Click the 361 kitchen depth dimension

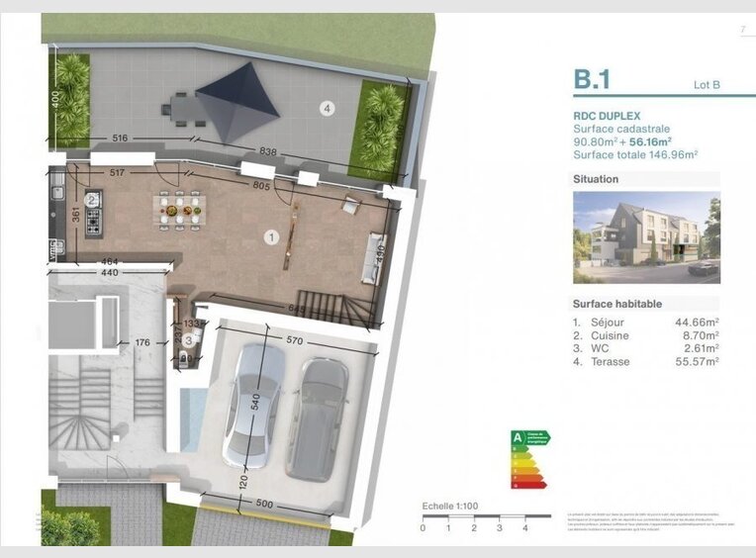coord(75,215)
